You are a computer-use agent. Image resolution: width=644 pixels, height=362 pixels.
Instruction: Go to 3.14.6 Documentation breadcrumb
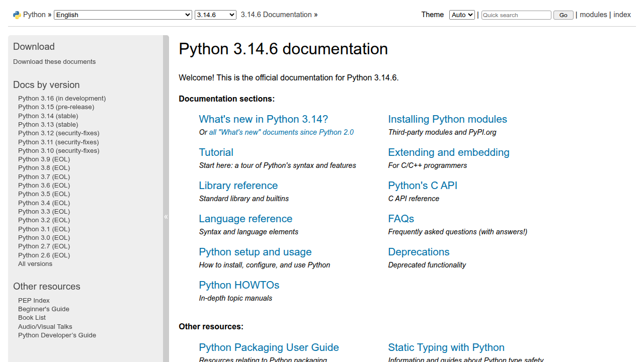(276, 15)
